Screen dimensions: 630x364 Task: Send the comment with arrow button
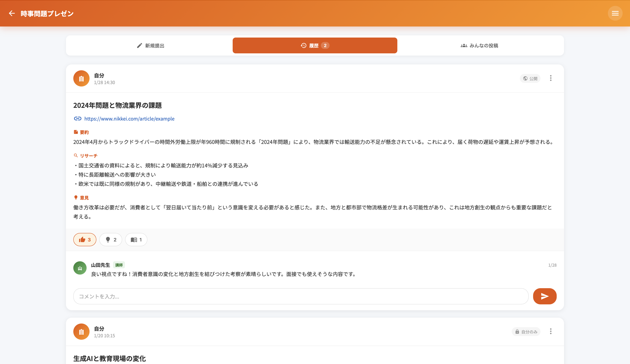[545, 296]
